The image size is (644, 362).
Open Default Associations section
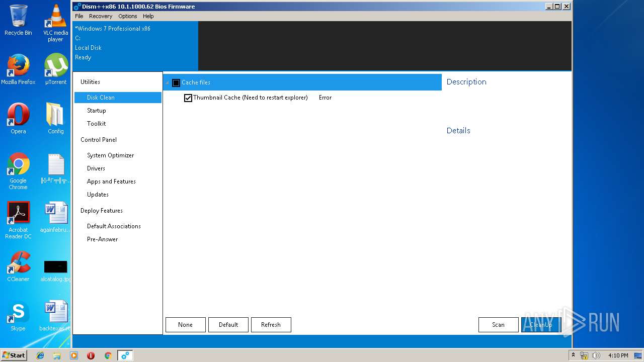tap(114, 226)
